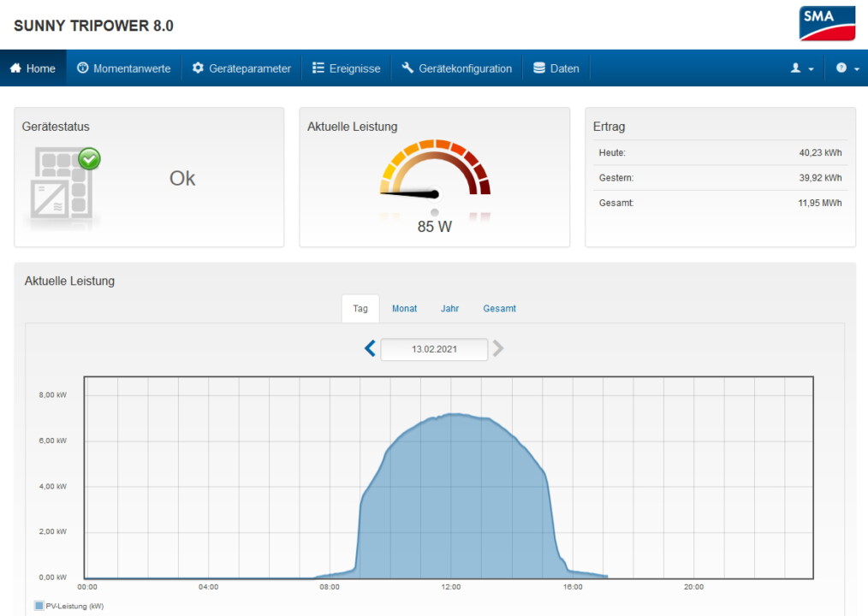Click the Ok device status text
Viewport: 868px width, 616px height.
182,178
